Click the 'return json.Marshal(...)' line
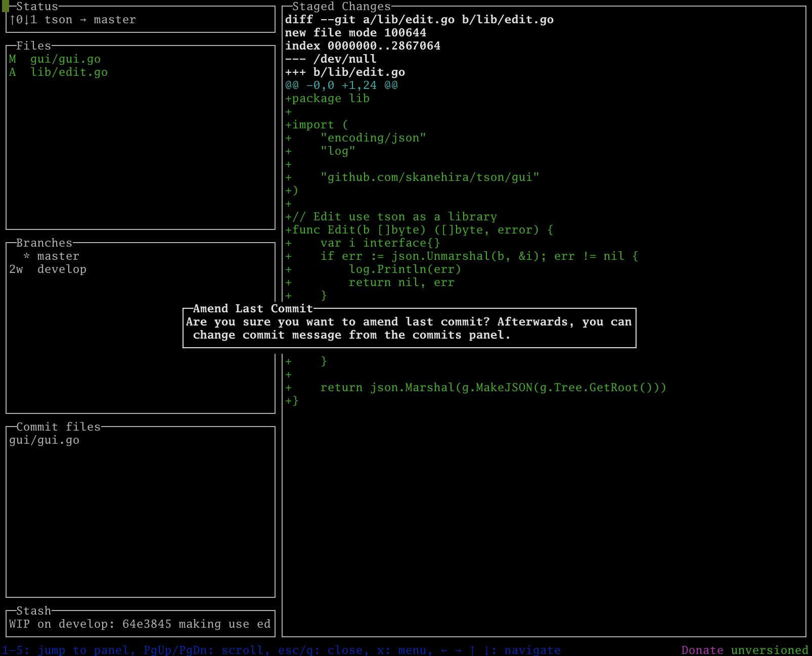This screenshot has width=812, height=656. coord(476,388)
